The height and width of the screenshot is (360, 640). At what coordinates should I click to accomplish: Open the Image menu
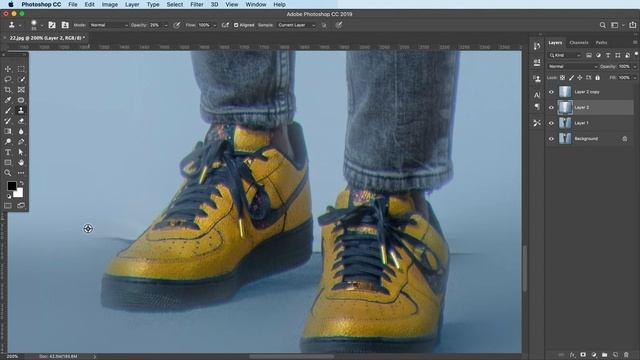pos(109,4)
